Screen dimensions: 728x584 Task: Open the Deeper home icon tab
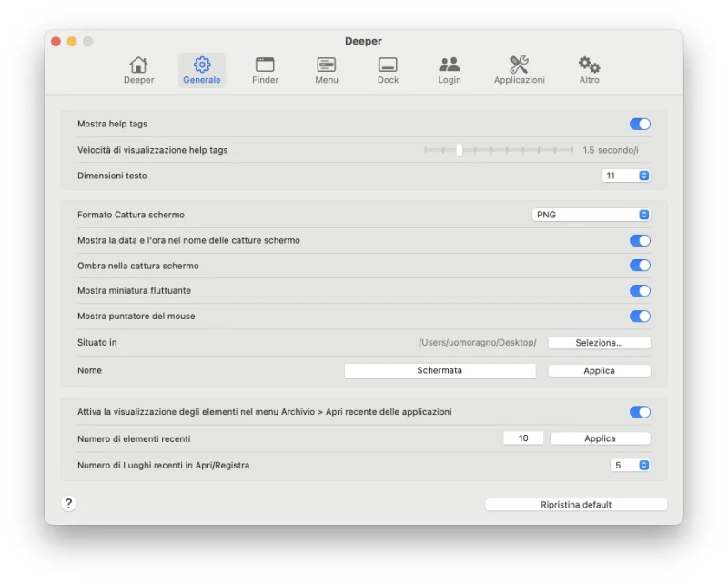pos(138,65)
